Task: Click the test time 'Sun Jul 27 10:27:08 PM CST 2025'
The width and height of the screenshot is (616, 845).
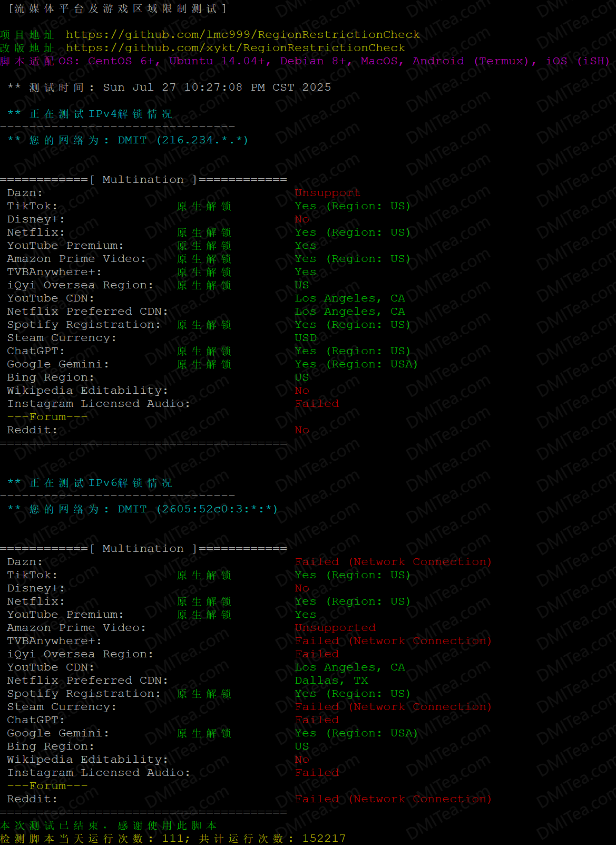Action: coord(217,88)
